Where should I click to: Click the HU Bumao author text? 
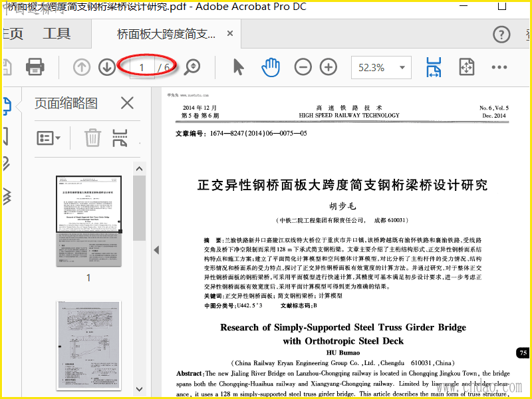[x=343, y=353]
